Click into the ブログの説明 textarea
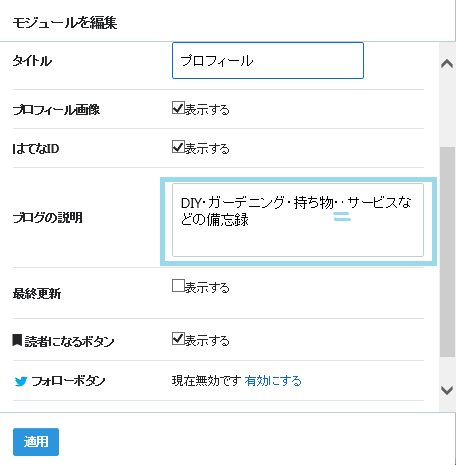This screenshot has width=456, height=465. 298,220
